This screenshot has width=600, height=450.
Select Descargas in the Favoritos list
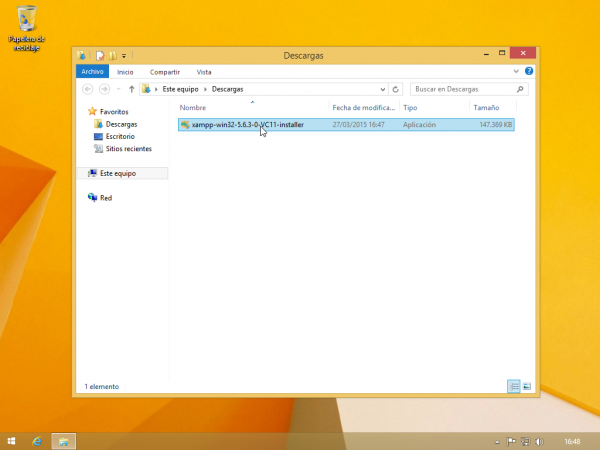coord(121,124)
